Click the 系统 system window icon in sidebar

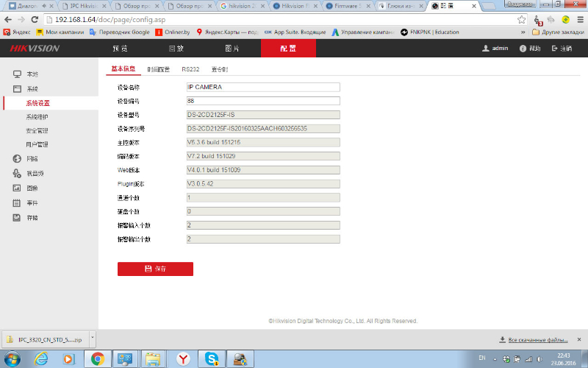point(17,88)
